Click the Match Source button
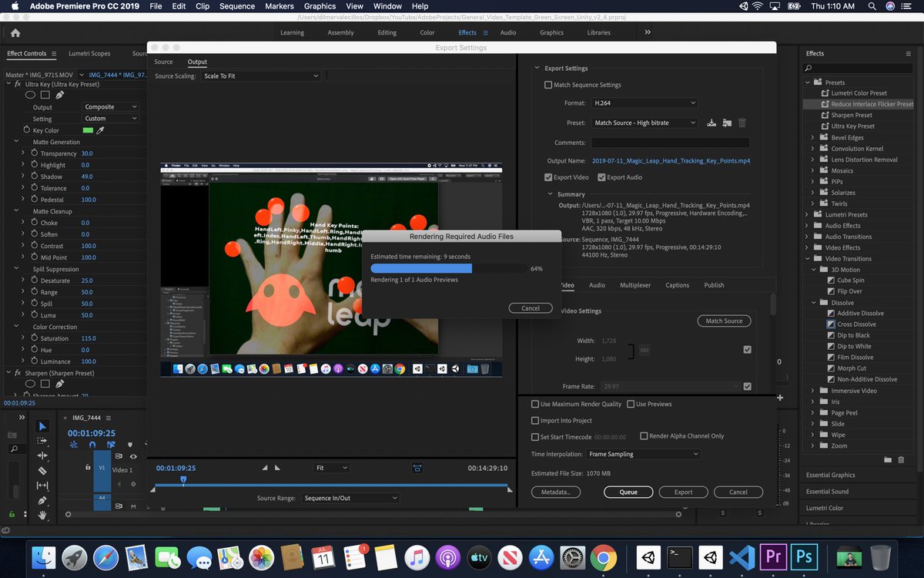The image size is (924, 578). [x=724, y=321]
